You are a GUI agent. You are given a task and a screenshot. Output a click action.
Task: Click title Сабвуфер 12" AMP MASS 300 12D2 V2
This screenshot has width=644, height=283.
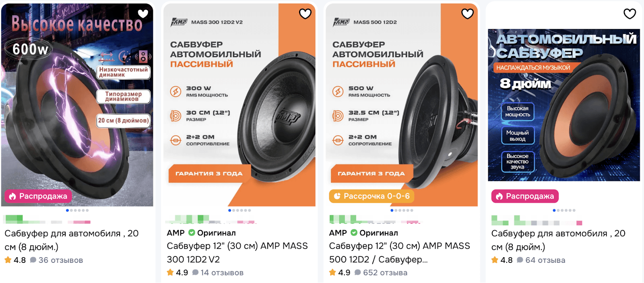point(237,252)
